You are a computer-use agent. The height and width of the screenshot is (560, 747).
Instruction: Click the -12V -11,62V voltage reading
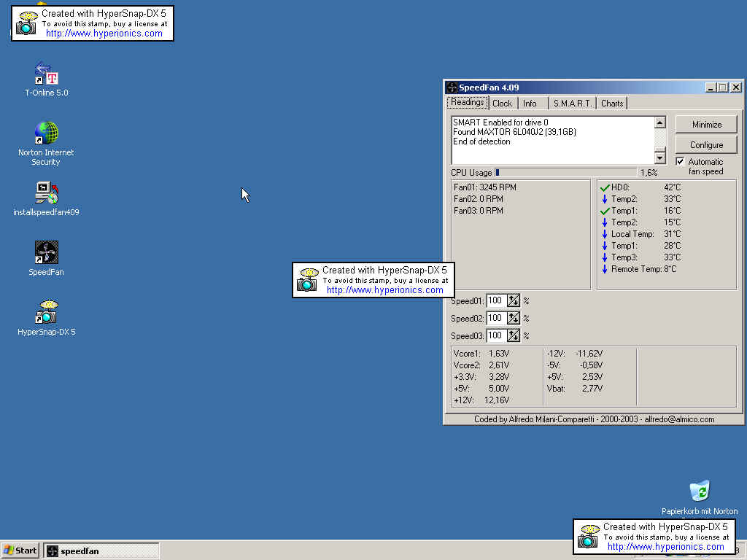(x=575, y=354)
